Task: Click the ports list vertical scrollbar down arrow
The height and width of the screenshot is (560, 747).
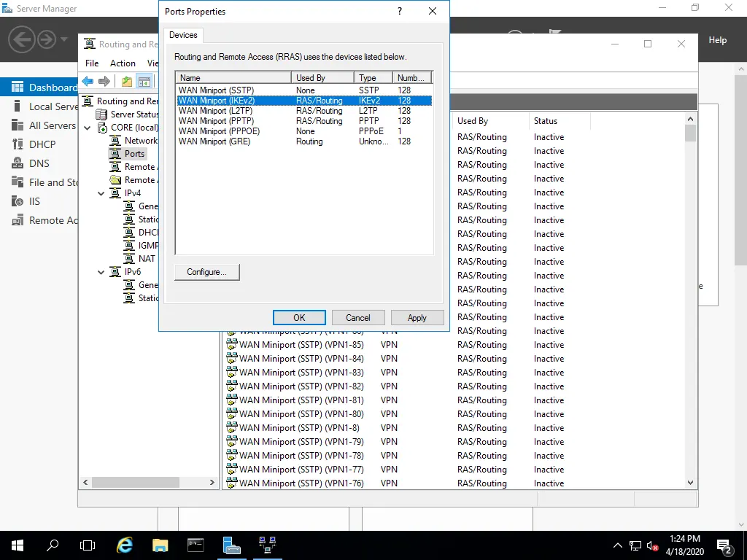Action: click(x=690, y=483)
